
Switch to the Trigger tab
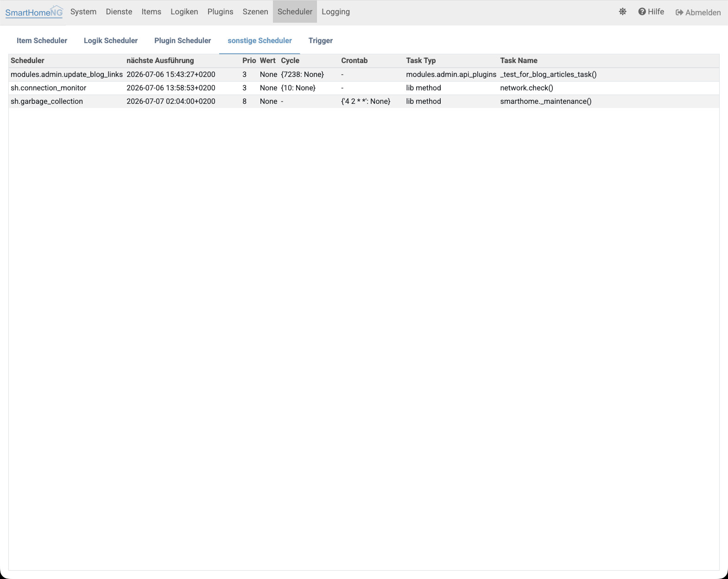click(321, 40)
